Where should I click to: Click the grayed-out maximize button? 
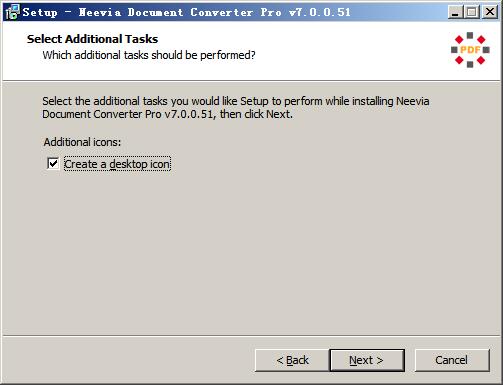tap(472, 12)
